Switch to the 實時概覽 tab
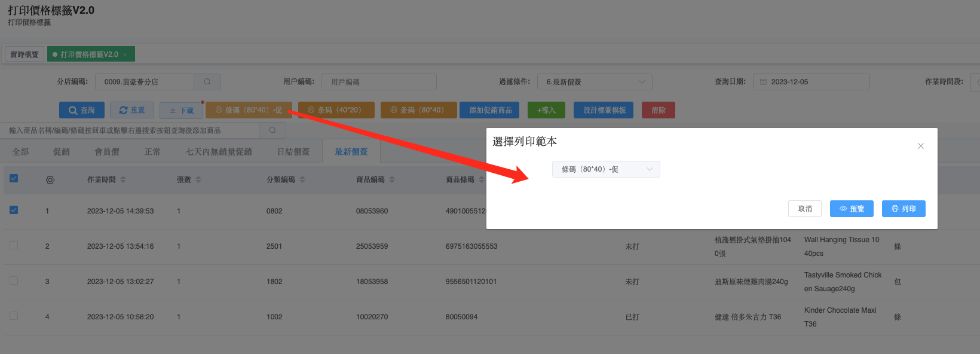980x354 pixels. click(x=24, y=54)
